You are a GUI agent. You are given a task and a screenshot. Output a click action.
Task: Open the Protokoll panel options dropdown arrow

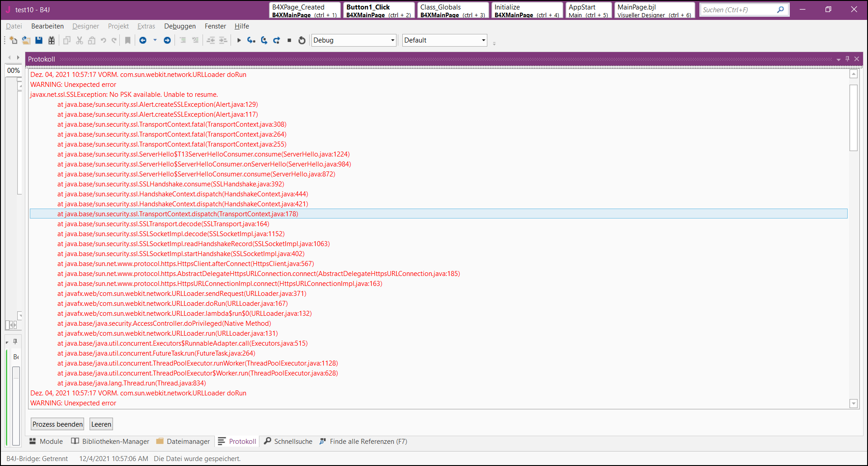tap(839, 59)
